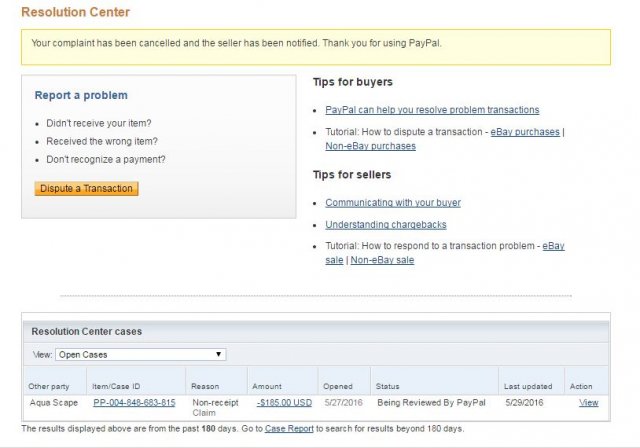640x448 pixels.
Task: Click the 'Opened' column header
Action: point(337,385)
